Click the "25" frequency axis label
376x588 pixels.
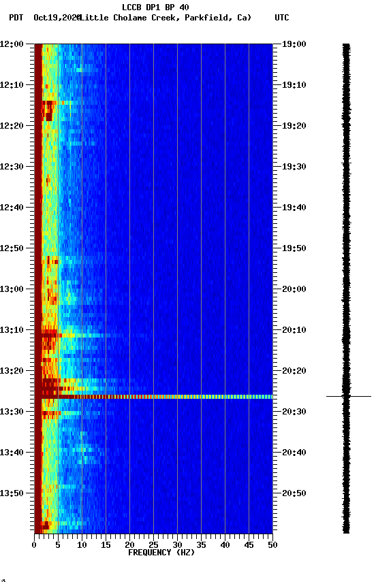pos(153,545)
